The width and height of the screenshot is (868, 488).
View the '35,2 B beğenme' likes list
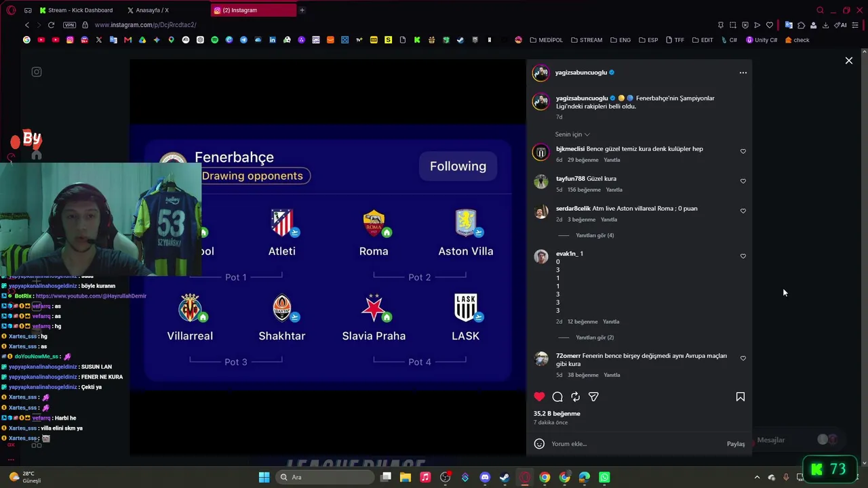(x=557, y=413)
